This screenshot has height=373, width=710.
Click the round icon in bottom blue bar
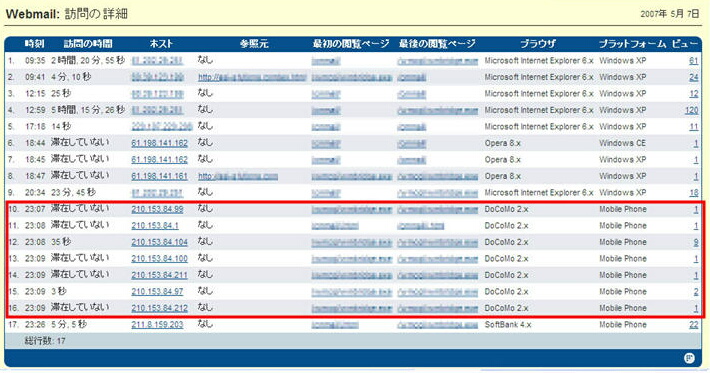(689, 359)
